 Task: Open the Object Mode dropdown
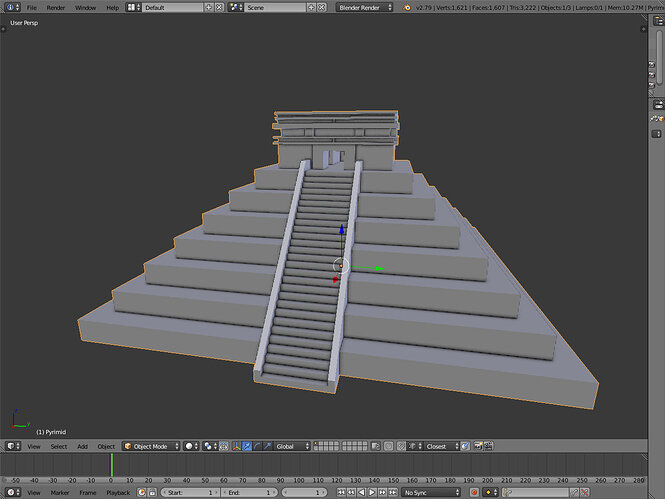(151, 446)
